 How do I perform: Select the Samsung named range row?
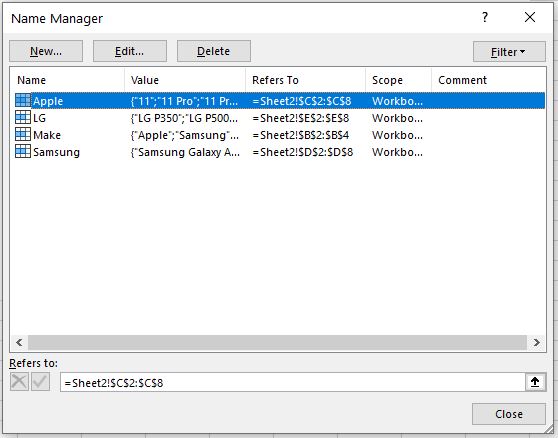[280, 152]
